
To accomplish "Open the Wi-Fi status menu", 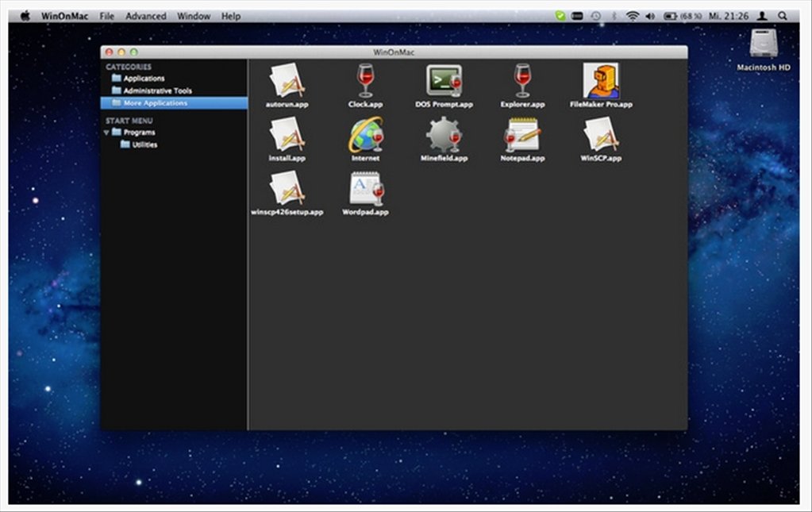I will [x=633, y=16].
